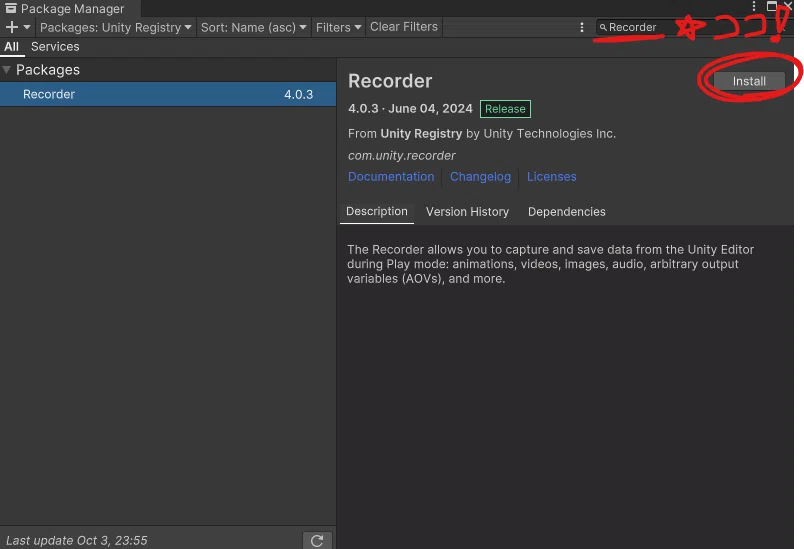Click the Package Manager tab icon

pos(11,8)
